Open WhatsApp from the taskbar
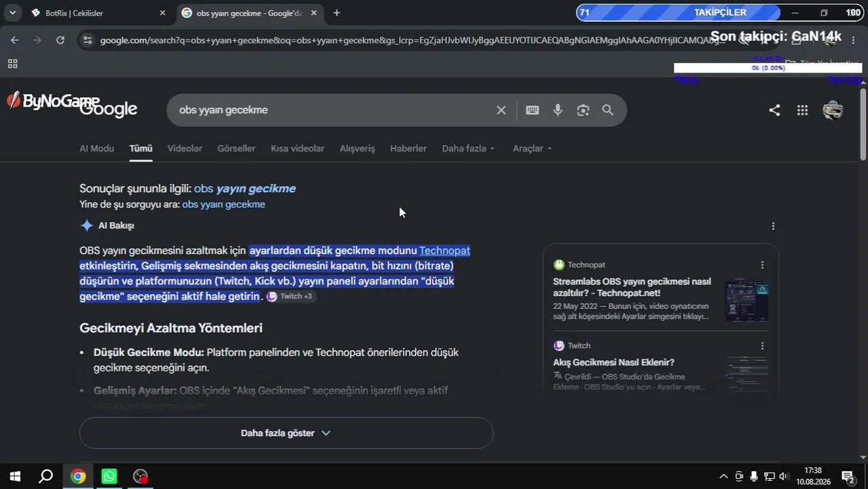 (109, 476)
